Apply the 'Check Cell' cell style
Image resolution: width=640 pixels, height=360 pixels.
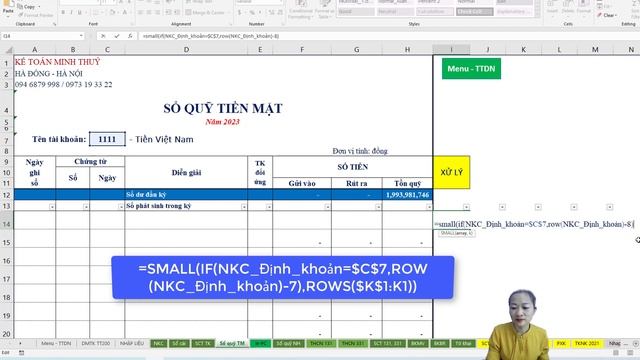[475, 12]
